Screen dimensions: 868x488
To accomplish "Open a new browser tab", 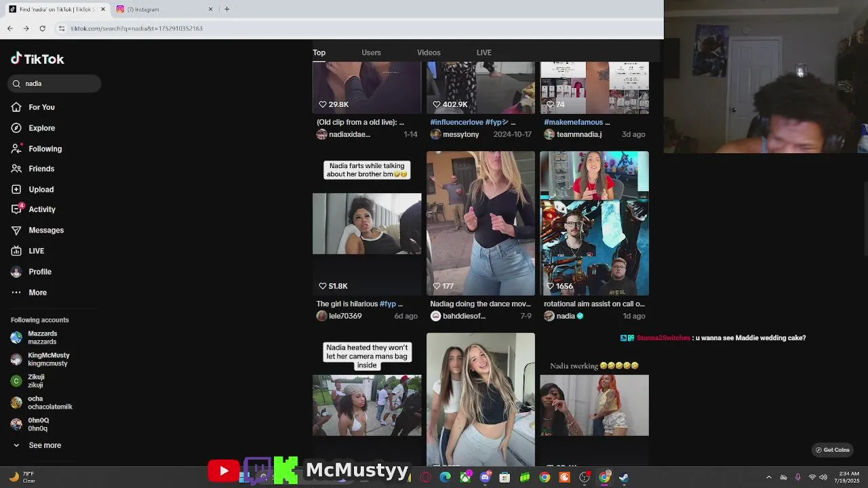I will click(226, 9).
